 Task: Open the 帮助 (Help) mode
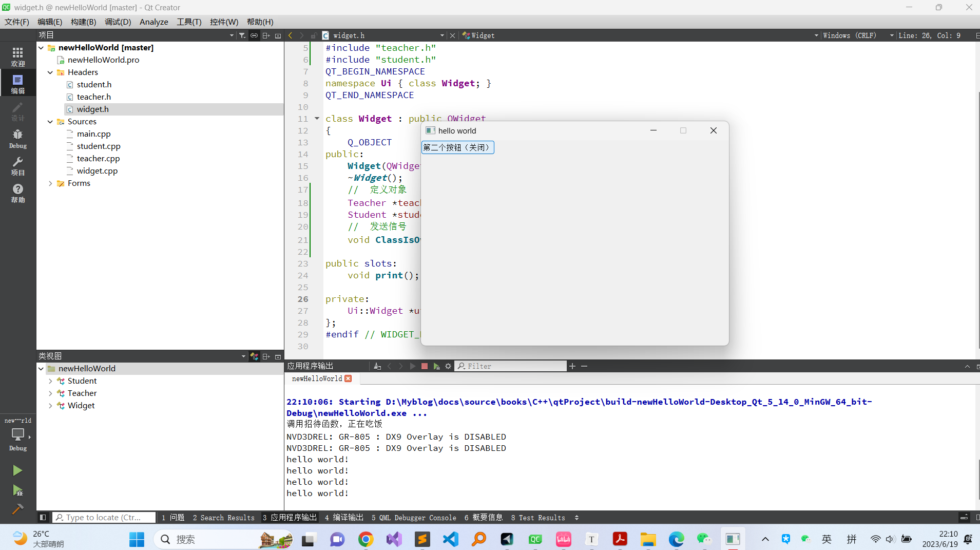[x=17, y=193]
